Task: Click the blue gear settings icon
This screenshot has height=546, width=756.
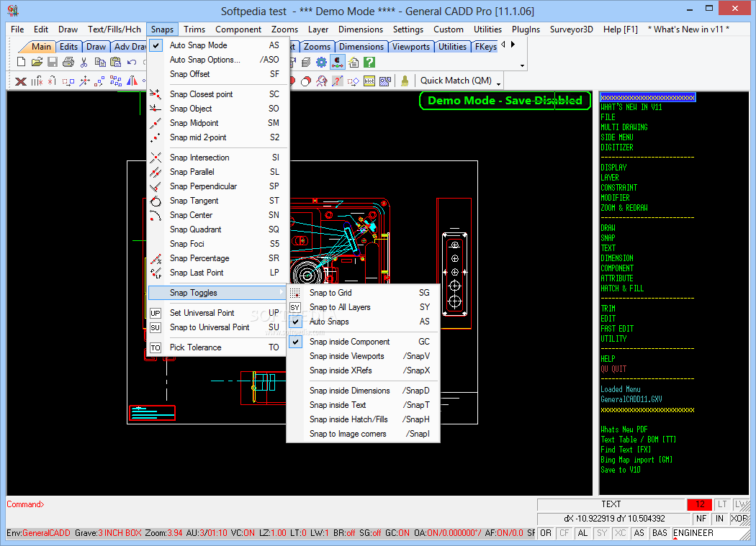Action: 321,62
